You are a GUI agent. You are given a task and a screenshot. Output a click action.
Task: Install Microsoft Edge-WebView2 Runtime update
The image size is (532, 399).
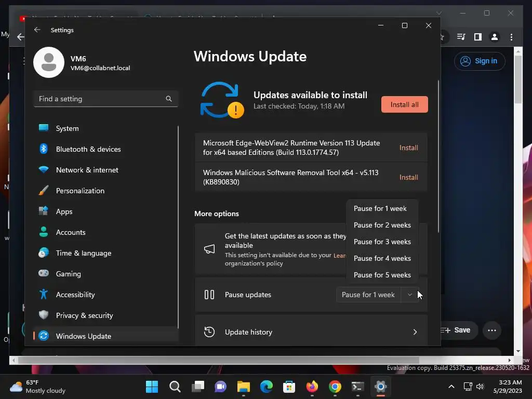pos(408,148)
